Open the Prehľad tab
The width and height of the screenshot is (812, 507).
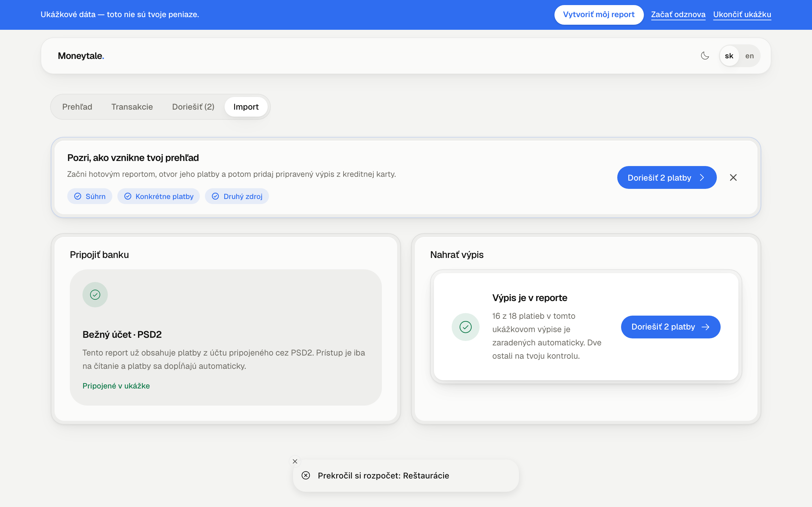(x=77, y=107)
